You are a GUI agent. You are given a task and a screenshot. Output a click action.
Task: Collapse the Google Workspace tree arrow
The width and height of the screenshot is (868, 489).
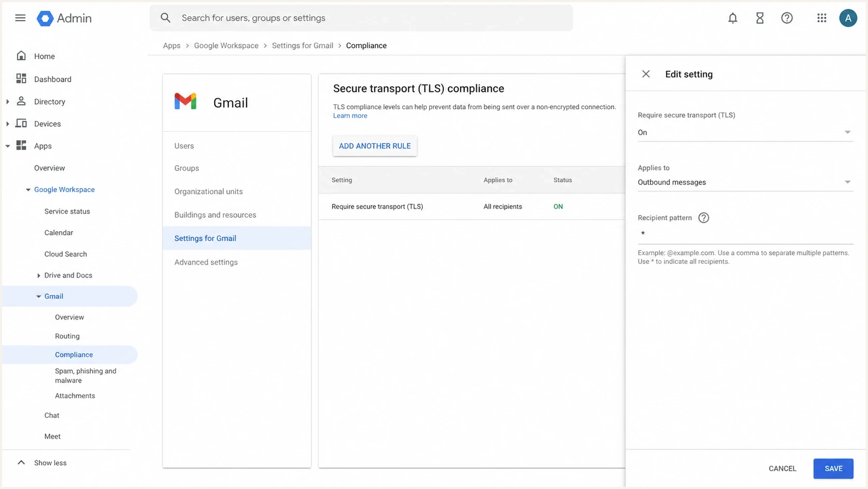click(28, 190)
